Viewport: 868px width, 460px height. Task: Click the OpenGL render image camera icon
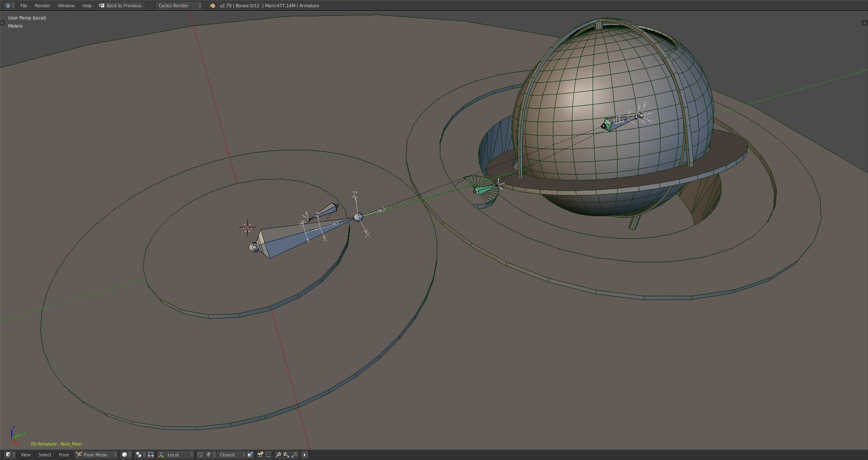click(x=260, y=455)
